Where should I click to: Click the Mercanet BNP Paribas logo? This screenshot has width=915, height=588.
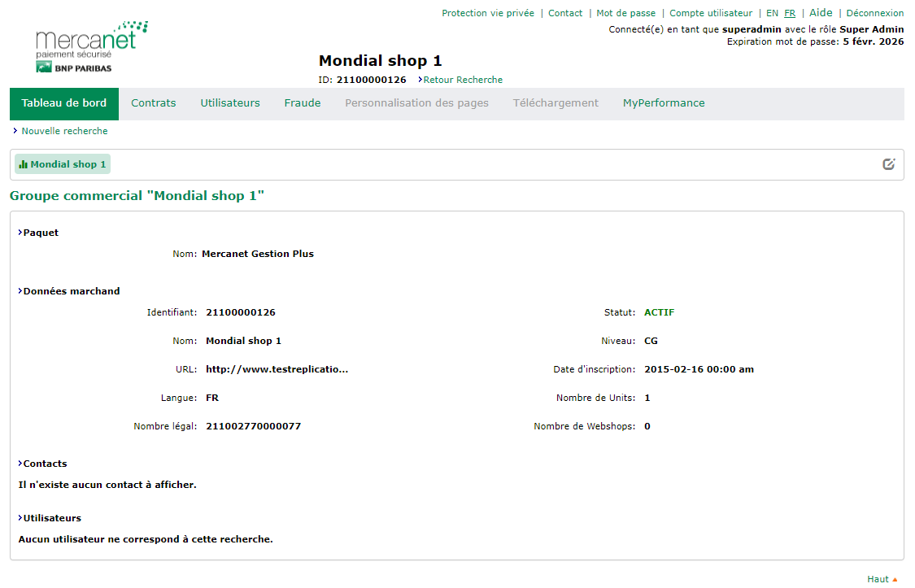point(91,47)
